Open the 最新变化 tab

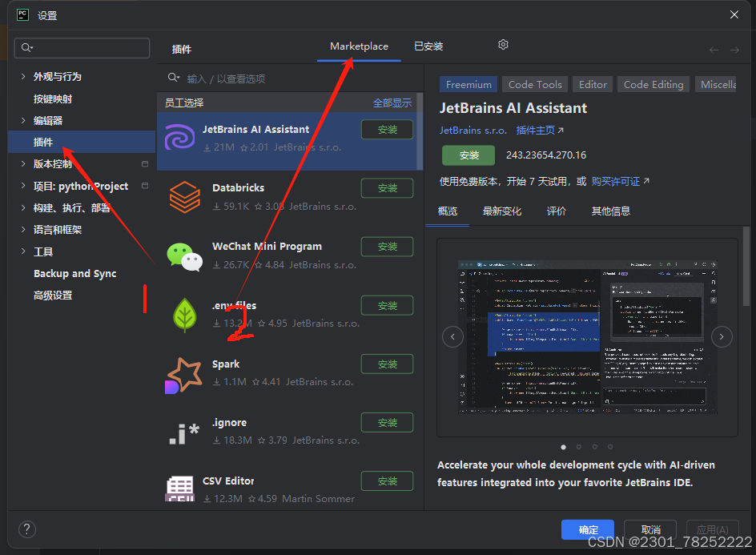[x=502, y=211]
